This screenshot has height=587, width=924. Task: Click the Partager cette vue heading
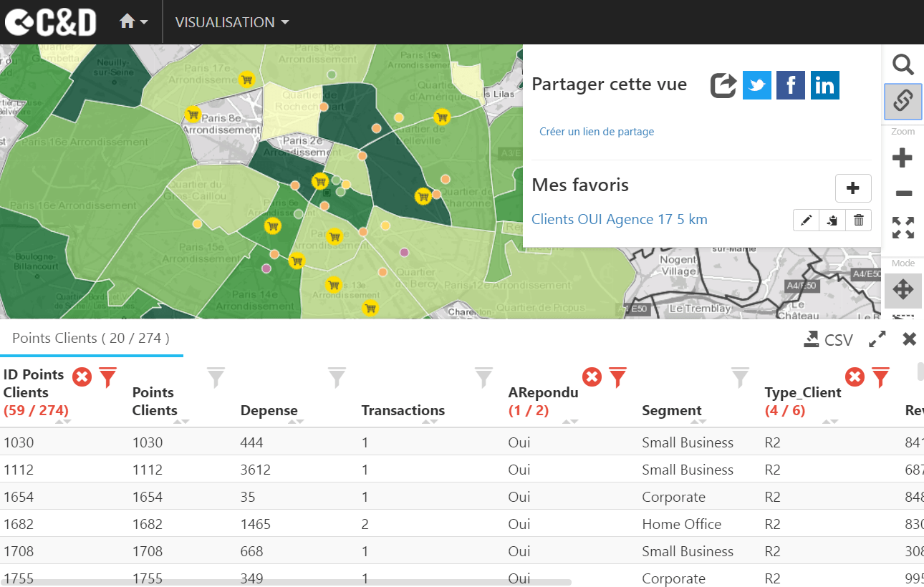point(609,84)
